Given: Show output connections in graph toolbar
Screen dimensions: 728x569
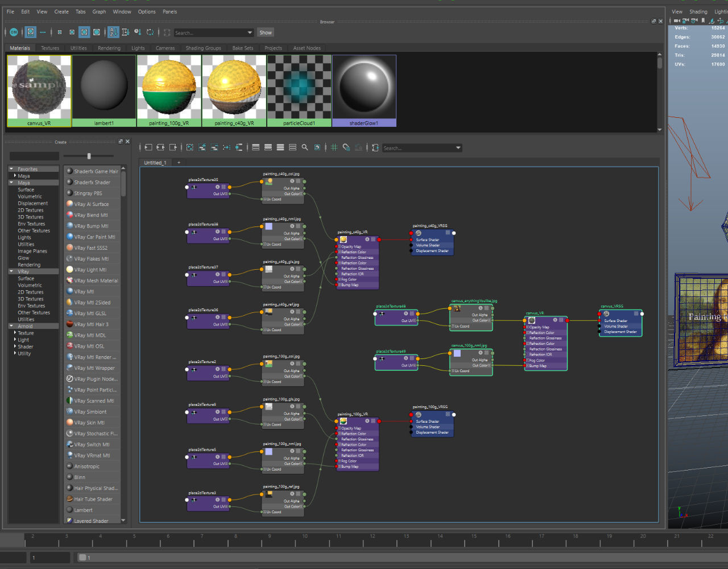Looking at the screenshot, I should 173,147.
